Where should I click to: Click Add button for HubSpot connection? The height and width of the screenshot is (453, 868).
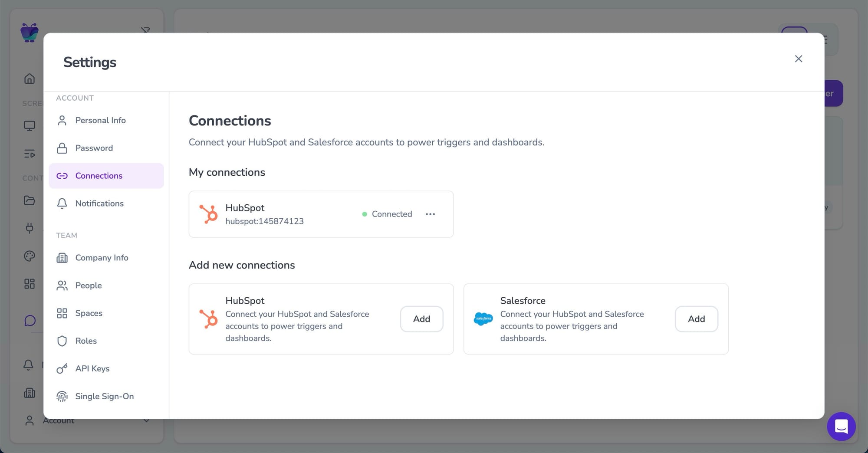[421, 319]
